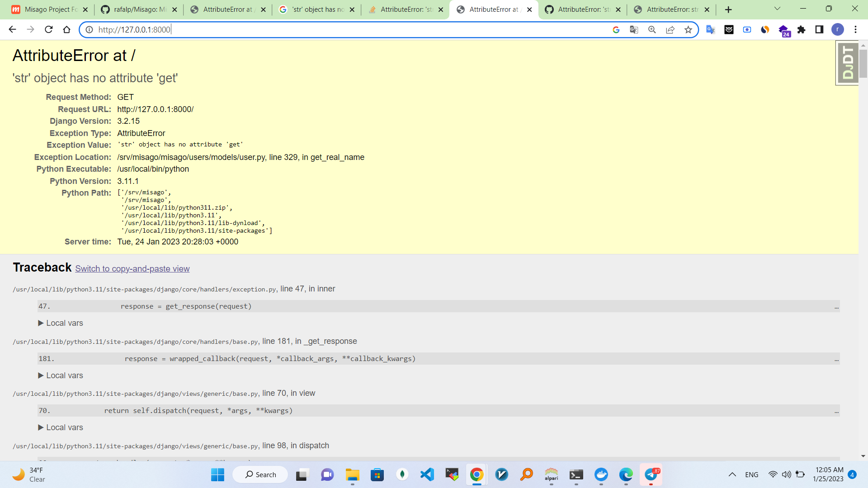Image resolution: width=868 pixels, height=488 pixels.
Task: Switch to the rafalp/Misago GitHub tab
Action: click(x=138, y=9)
